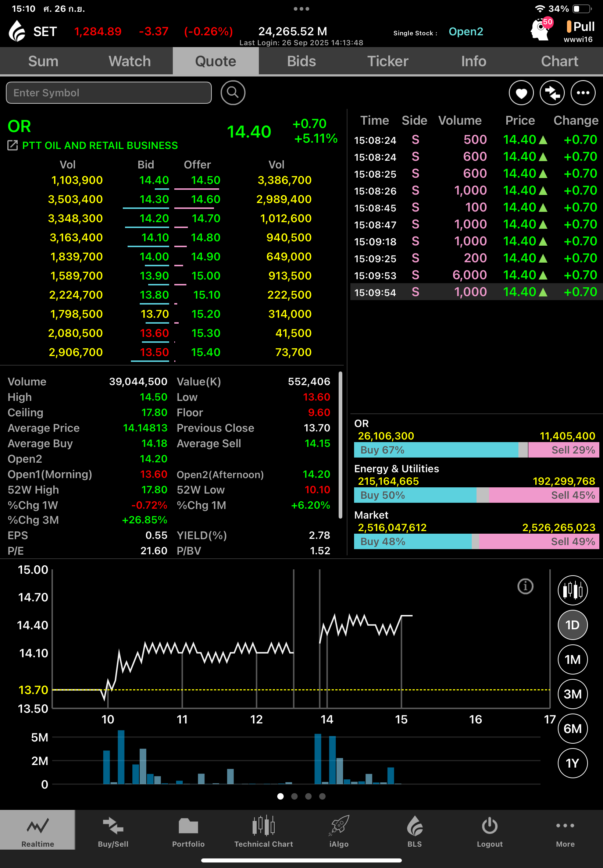Switch to the Ticker tab
Viewport: 603px width, 868px height.
point(388,61)
